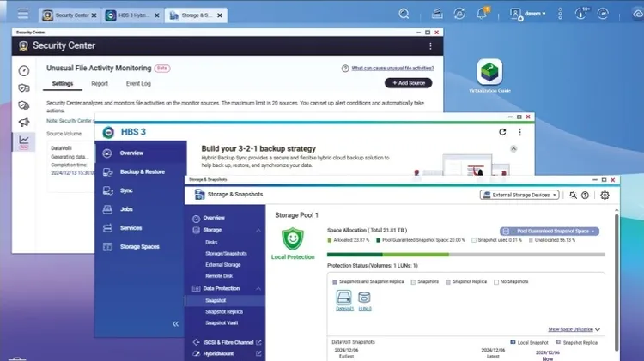Select Snapshot under Data Protection
The height and width of the screenshot is (361, 644).
pyautogui.click(x=225, y=301)
